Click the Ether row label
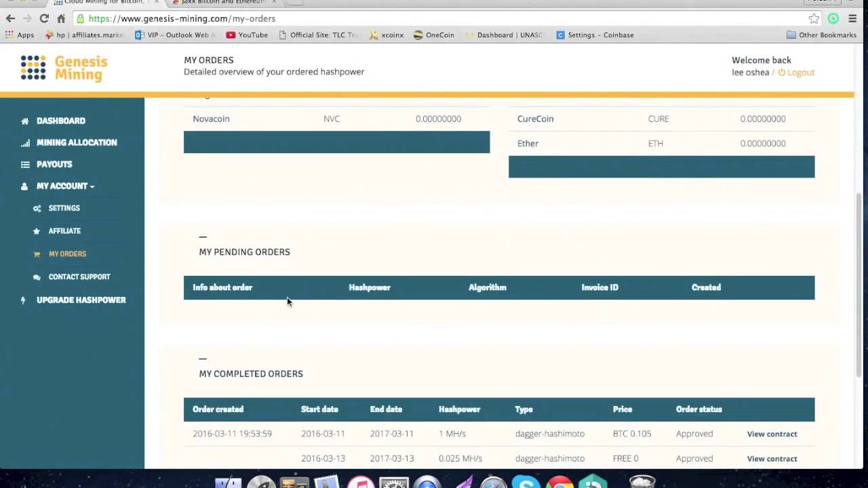The height and width of the screenshot is (488, 868). [x=528, y=144]
